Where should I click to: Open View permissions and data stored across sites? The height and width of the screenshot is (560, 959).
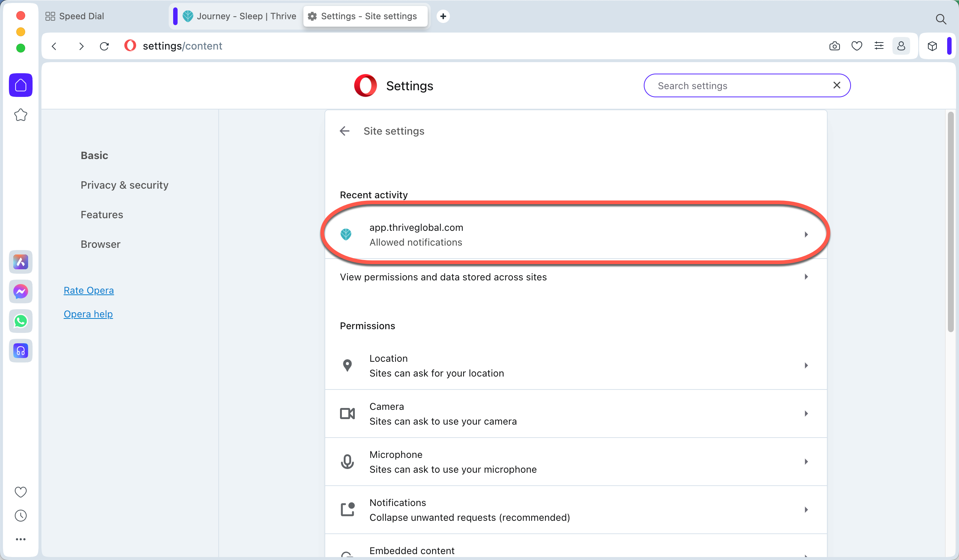point(576,277)
